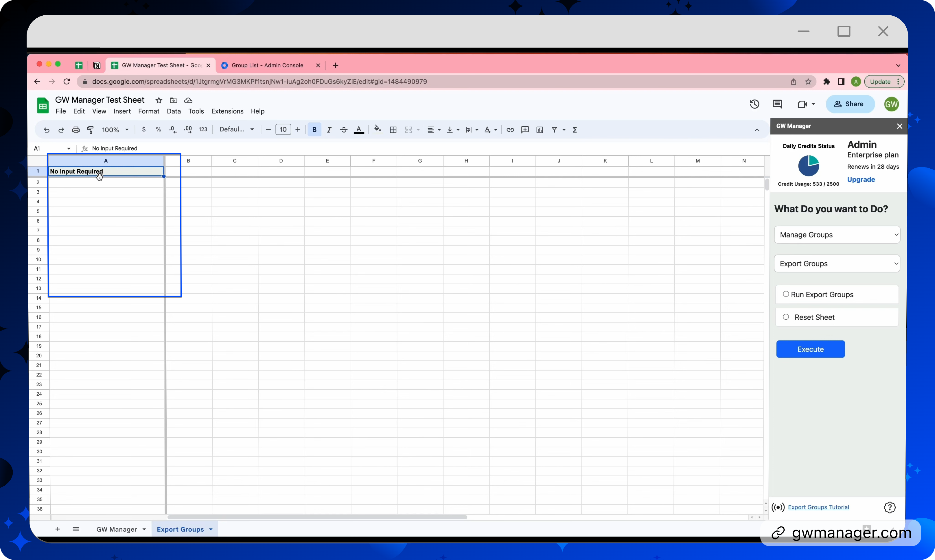Viewport: 935px width, 560px height.
Task: Click the sidebar help question icon
Action: pyautogui.click(x=889, y=508)
